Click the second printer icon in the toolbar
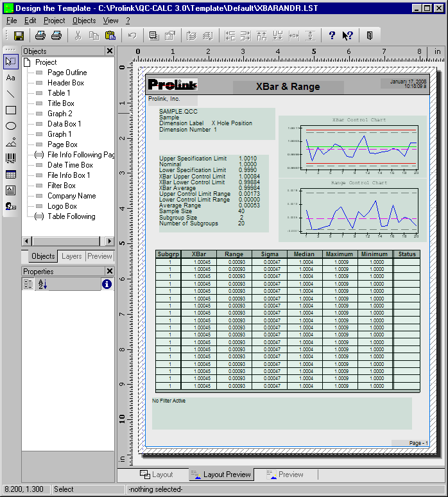Screen dimensions: 448x497 point(56,35)
